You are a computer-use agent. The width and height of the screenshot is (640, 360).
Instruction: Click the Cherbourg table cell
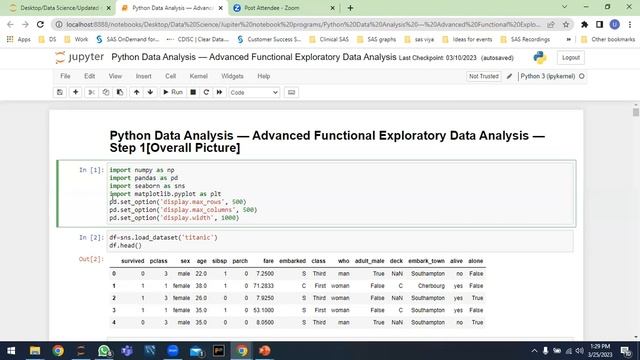(431, 286)
